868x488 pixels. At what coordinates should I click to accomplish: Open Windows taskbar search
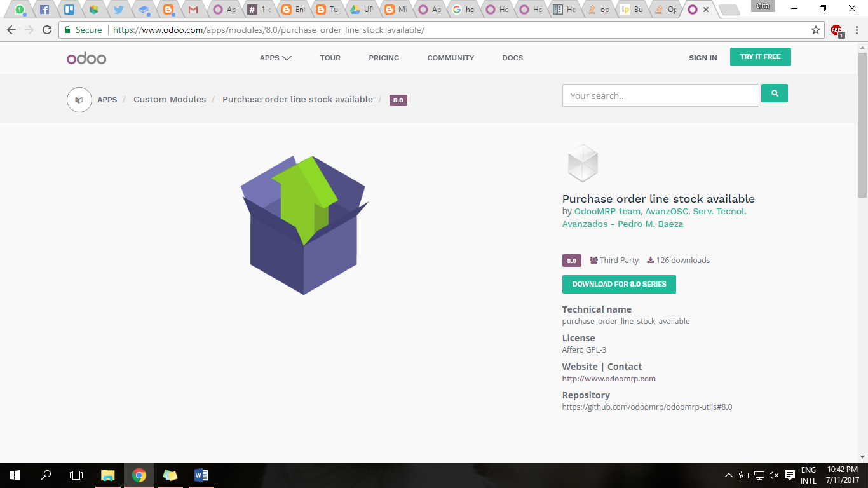[46, 475]
